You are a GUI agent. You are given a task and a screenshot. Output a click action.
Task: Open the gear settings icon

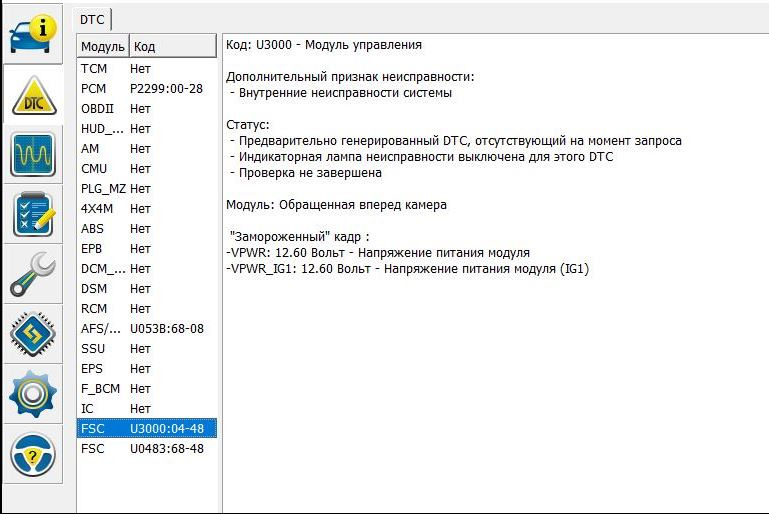coord(32,395)
